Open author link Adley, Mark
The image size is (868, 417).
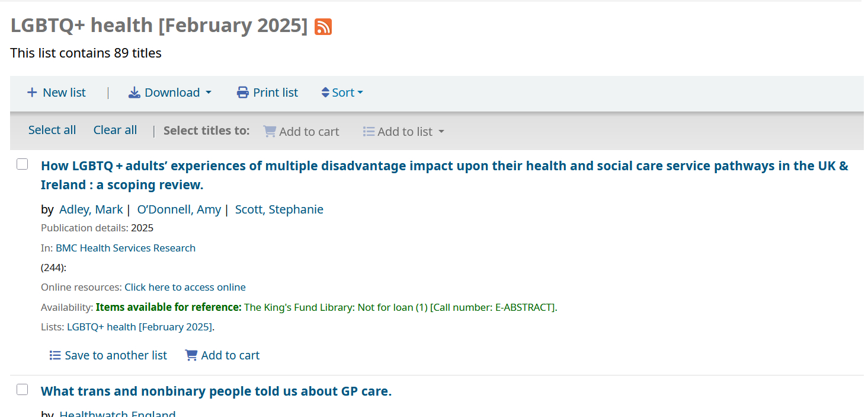pyautogui.click(x=91, y=209)
